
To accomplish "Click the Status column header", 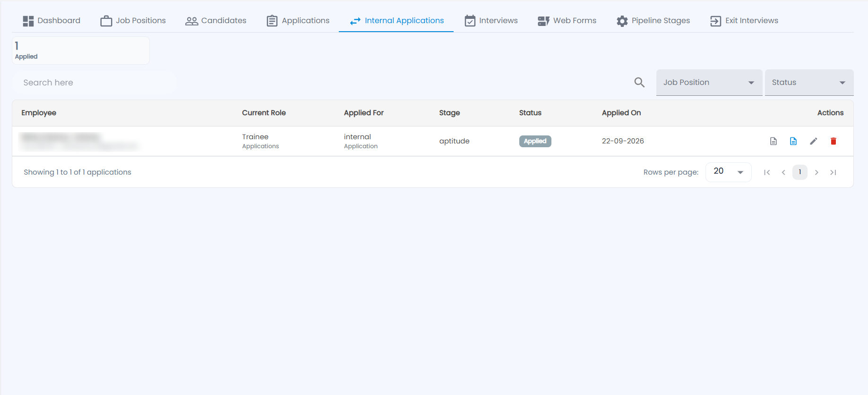I will click(x=530, y=113).
